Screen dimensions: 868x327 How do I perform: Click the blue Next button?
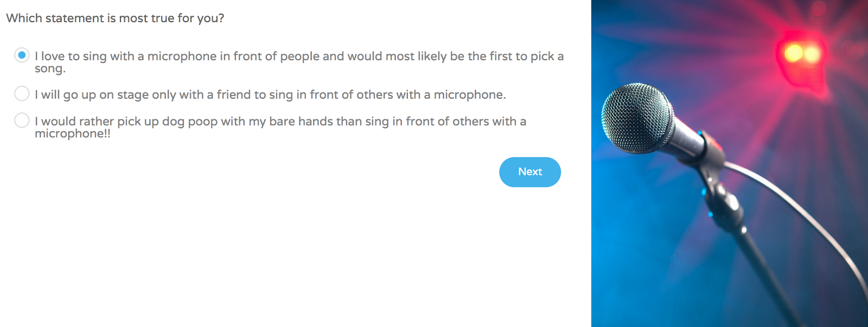[530, 172]
